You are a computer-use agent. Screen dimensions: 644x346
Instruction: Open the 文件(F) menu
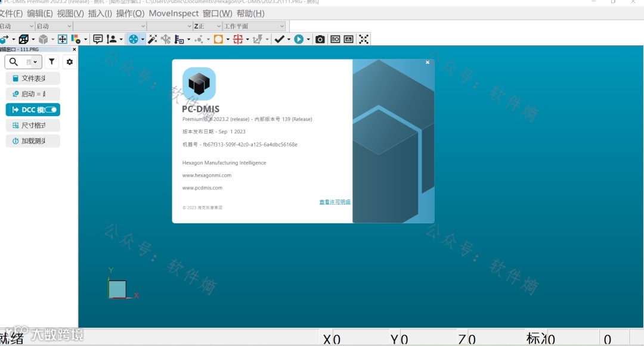[11, 14]
